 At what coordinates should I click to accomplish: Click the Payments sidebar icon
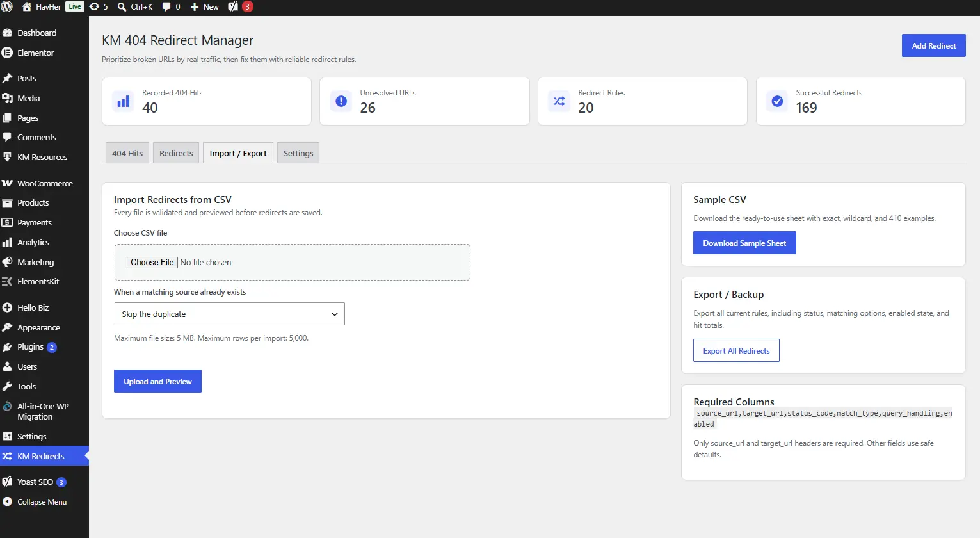[8, 222]
